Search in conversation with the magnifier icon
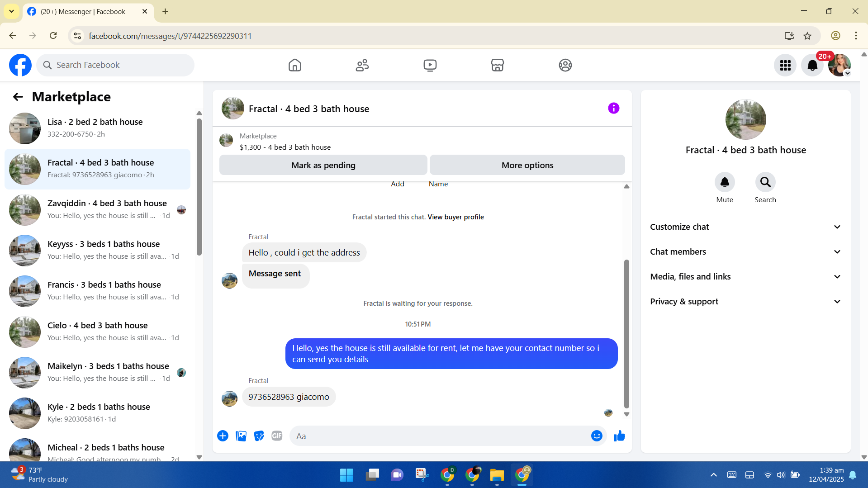The image size is (868, 488). [765, 182]
